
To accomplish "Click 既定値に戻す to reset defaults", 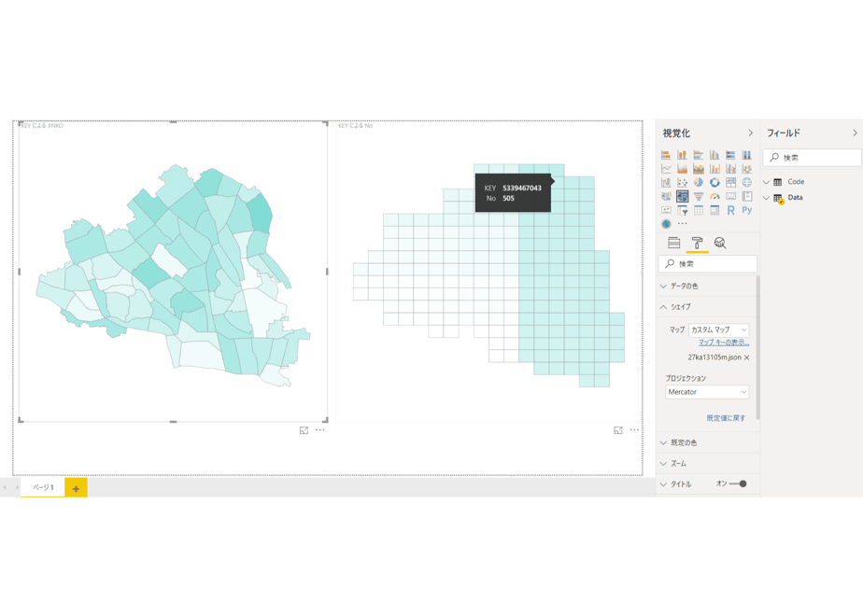I will point(726,418).
